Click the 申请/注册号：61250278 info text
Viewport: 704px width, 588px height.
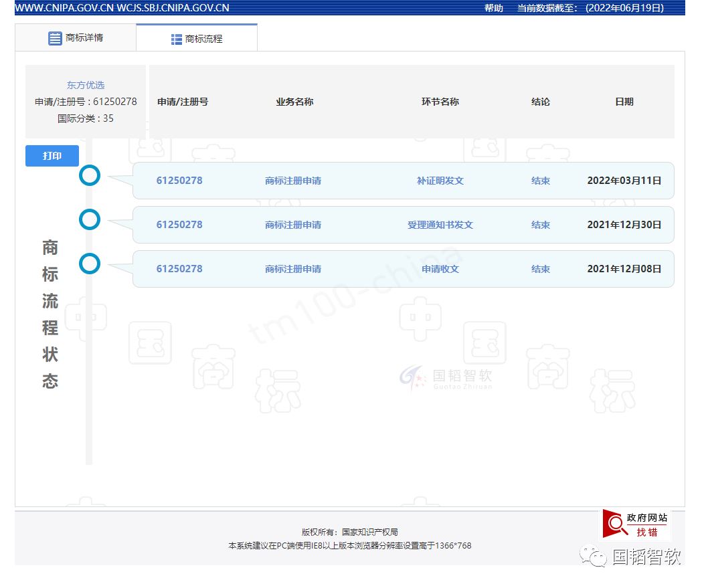click(x=86, y=102)
